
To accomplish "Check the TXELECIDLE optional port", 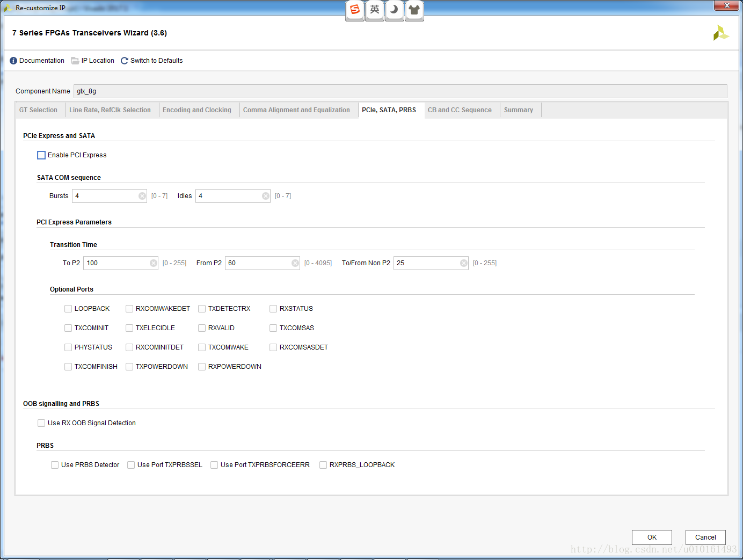I will pos(129,328).
